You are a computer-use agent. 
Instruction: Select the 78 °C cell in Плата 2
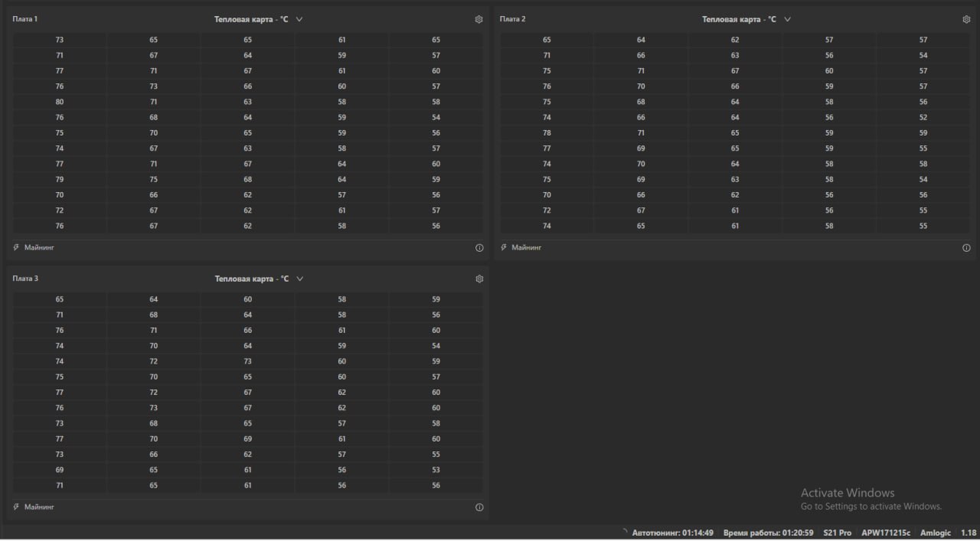pyautogui.click(x=547, y=133)
